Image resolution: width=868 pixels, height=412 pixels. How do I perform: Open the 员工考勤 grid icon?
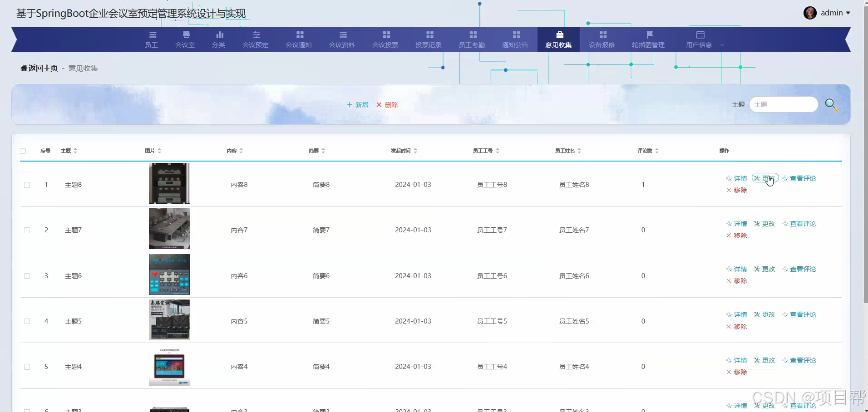tap(473, 35)
